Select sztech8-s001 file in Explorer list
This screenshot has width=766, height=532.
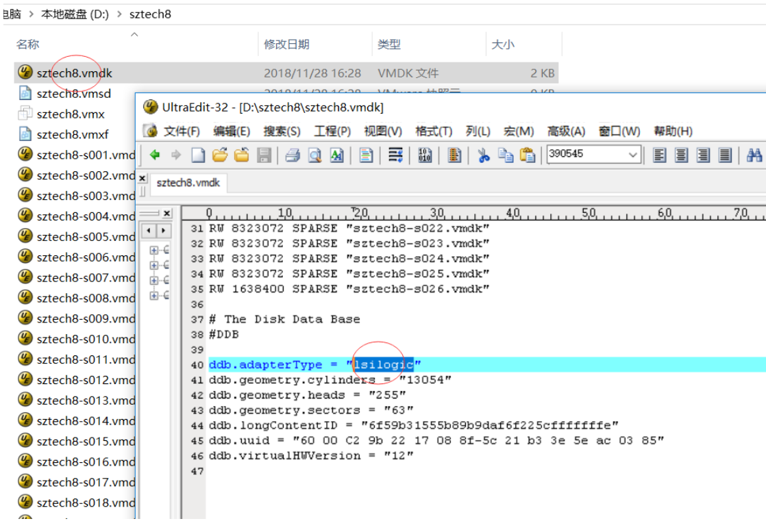pyautogui.click(x=86, y=155)
